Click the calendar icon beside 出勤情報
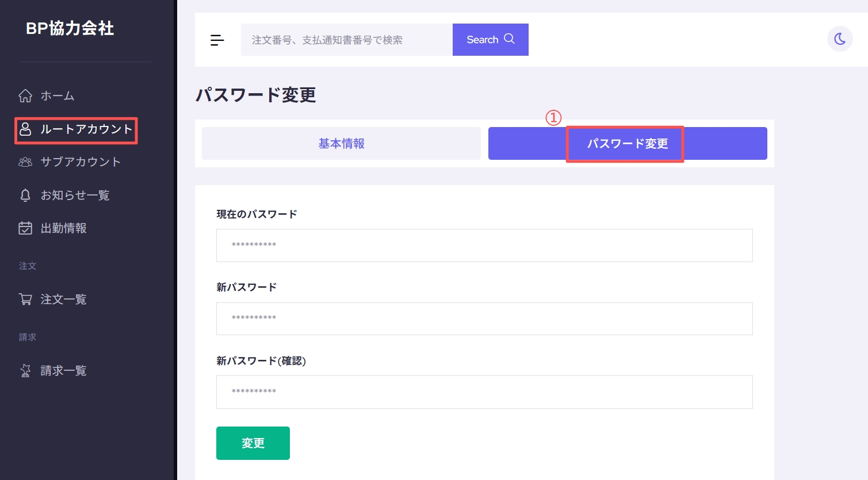 coord(25,228)
